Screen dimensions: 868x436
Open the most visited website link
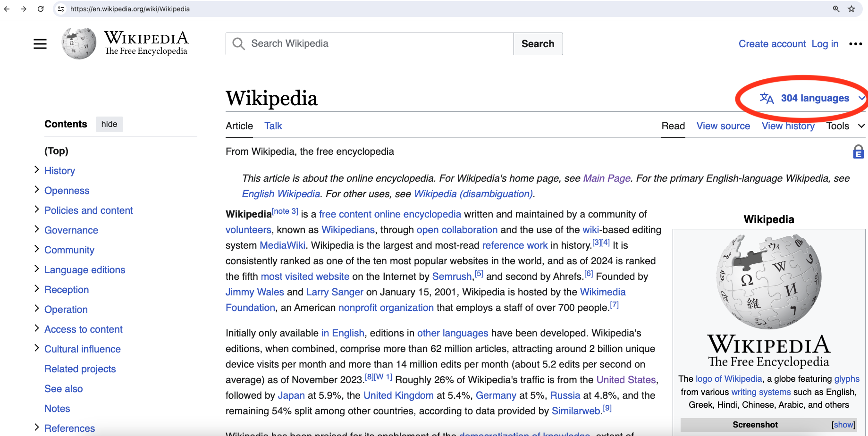tap(305, 277)
